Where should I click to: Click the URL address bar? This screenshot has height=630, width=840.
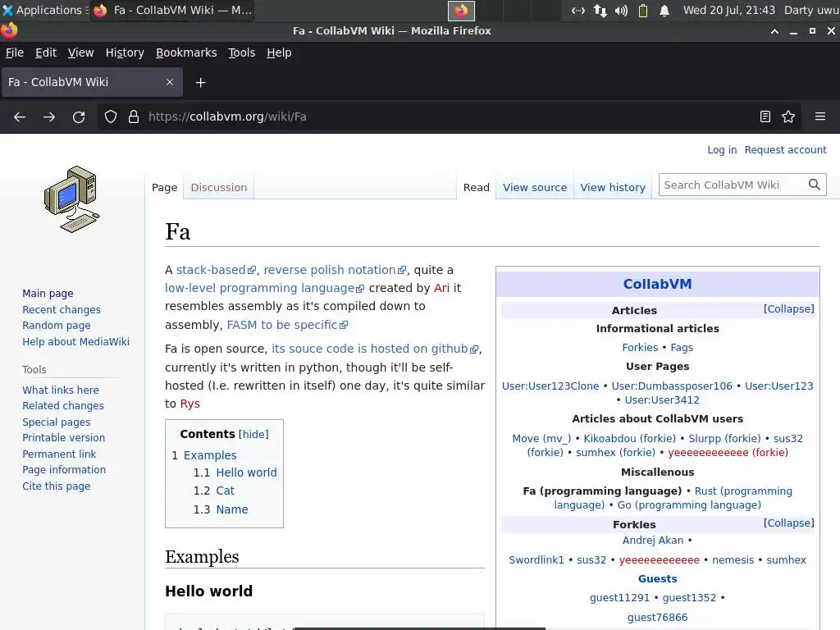pos(448,116)
